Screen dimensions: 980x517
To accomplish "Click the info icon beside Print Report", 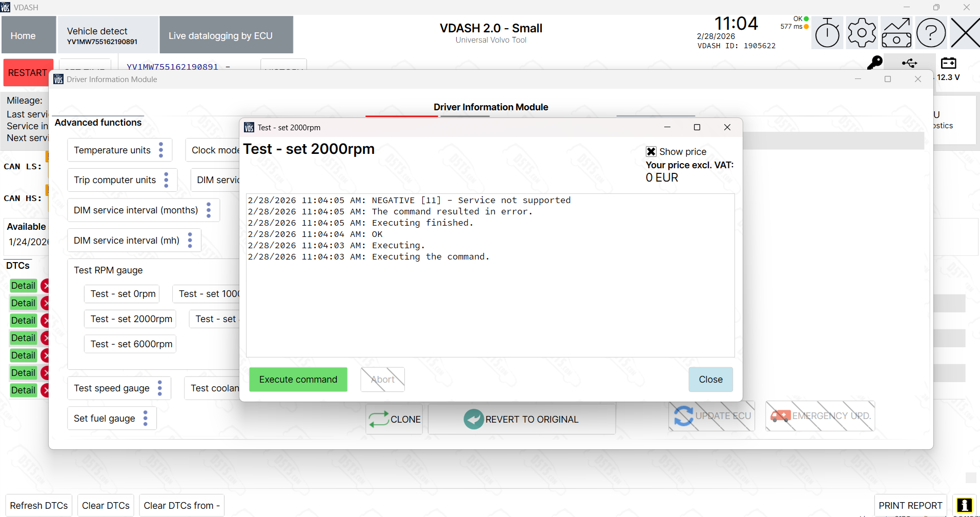I will click(x=964, y=505).
